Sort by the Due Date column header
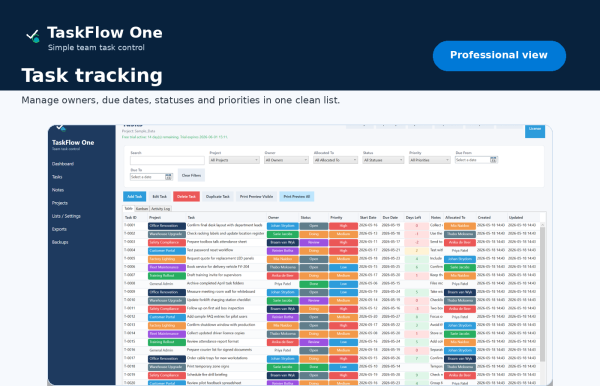 390,217
